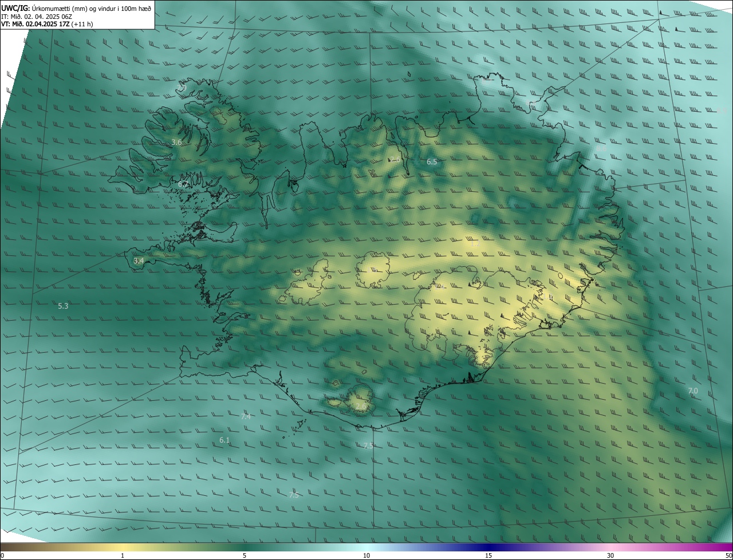
Task: Click the 'IT: Mið. 02. 04. 2025 06Z' line
Action: click(36, 16)
